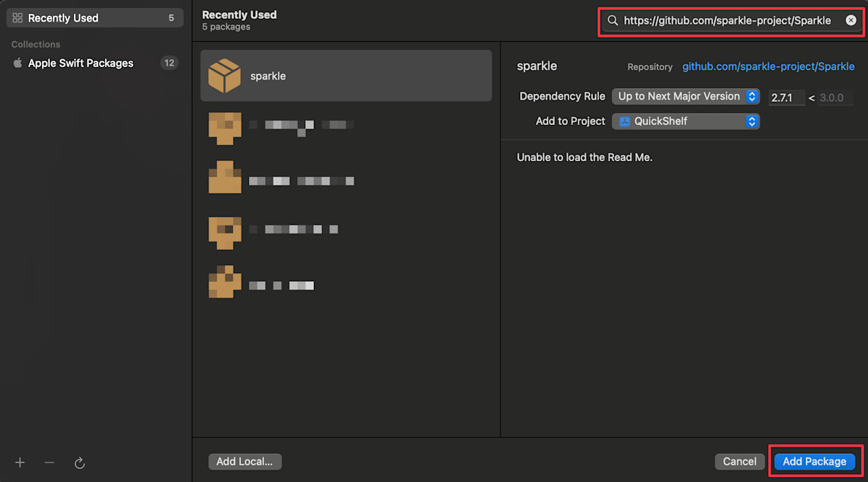This screenshot has height=482, width=868.
Task: Click the sparkle package box icon
Action: pyautogui.click(x=224, y=76)
